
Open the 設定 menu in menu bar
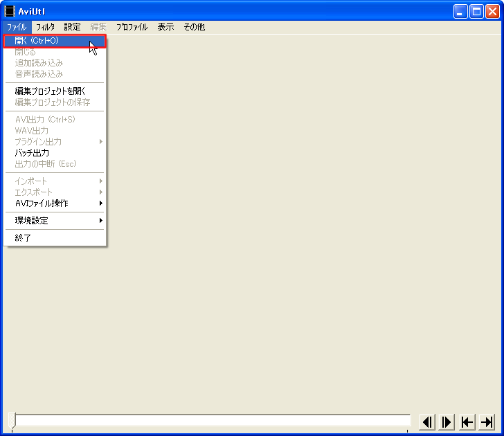[x=72, y=27]
